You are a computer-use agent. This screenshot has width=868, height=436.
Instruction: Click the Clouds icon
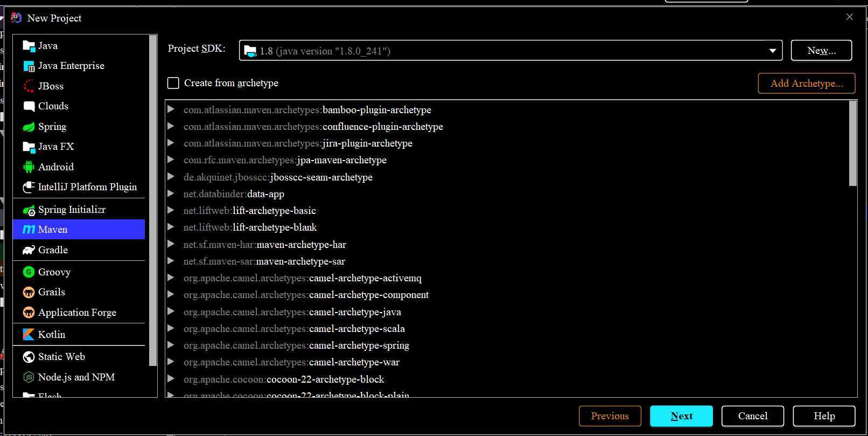29,107
